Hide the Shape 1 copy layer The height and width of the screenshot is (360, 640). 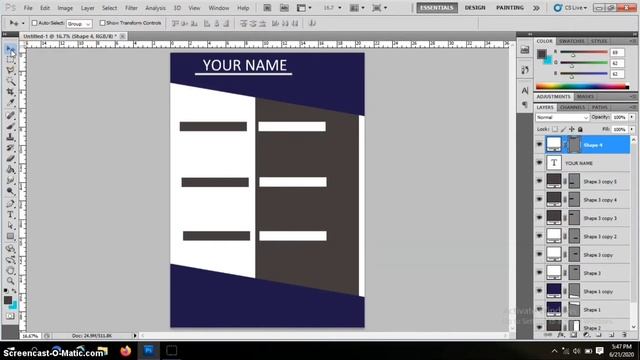540,291
